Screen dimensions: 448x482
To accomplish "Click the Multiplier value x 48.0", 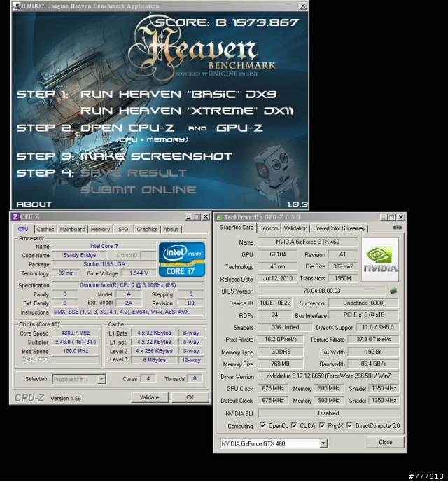I will pyautogui.click(x=76, y=342).
